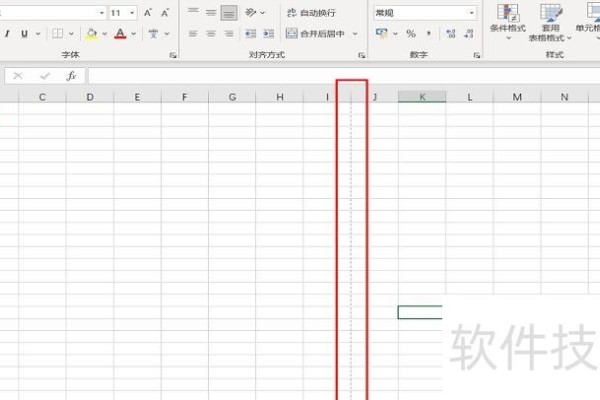Screen dimensions: 600x400
Task: Apply the yellow fill color bucket
Action: tap(91, 34)
